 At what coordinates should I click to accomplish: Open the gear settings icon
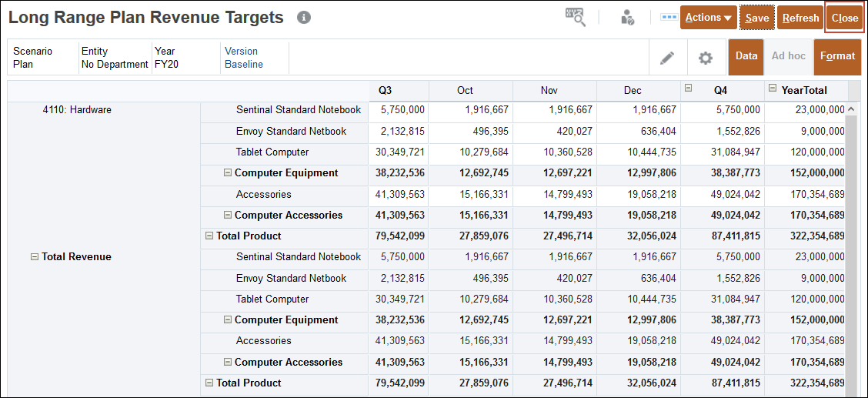[x=705, y=58]
